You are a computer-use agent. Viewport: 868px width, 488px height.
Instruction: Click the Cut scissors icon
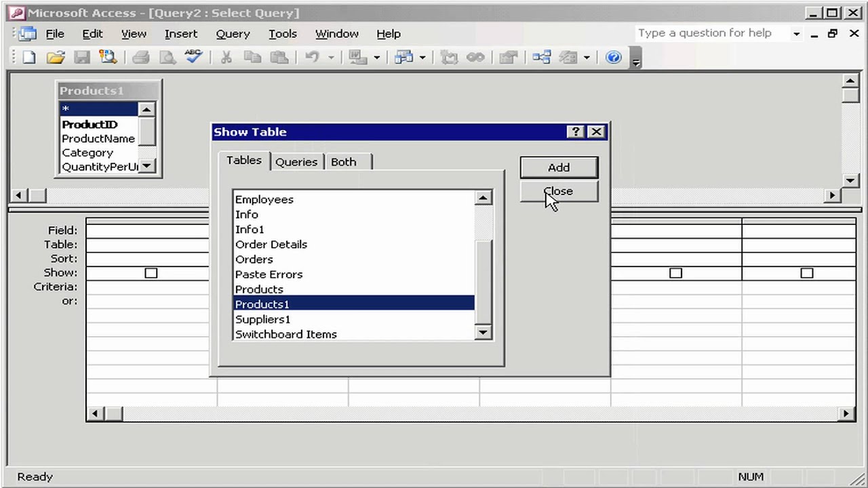226,58
